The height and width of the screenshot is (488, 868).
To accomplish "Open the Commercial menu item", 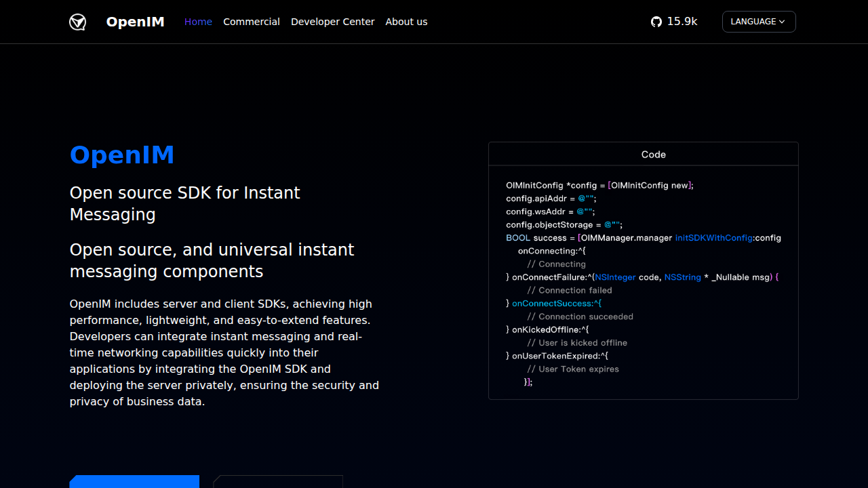I will [x=251, y=22].
